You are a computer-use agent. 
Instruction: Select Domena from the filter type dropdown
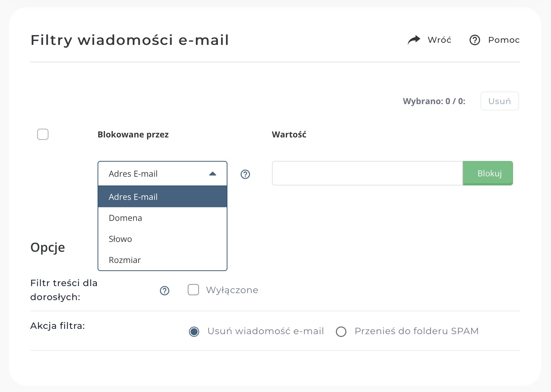(x=125, y=218)
